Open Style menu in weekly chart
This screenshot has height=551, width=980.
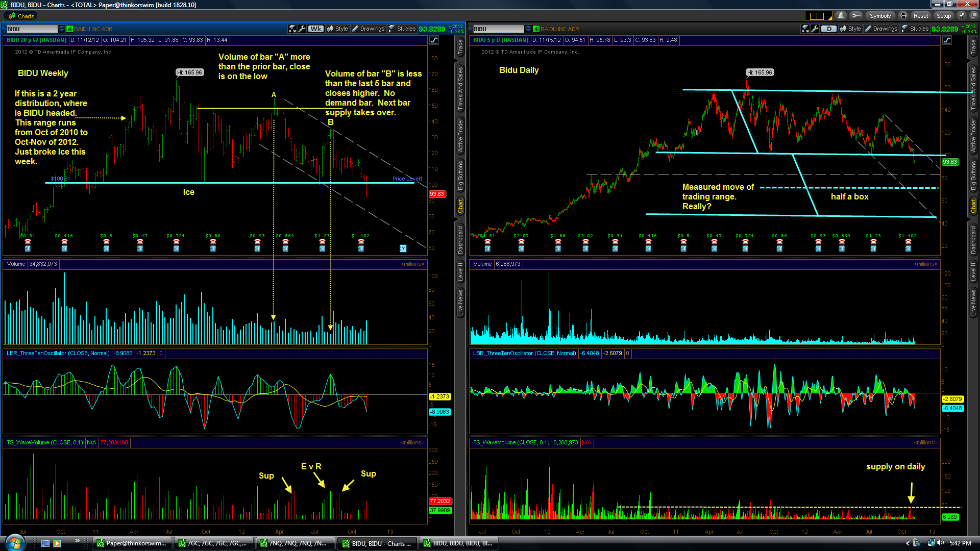tap(337, 29)
